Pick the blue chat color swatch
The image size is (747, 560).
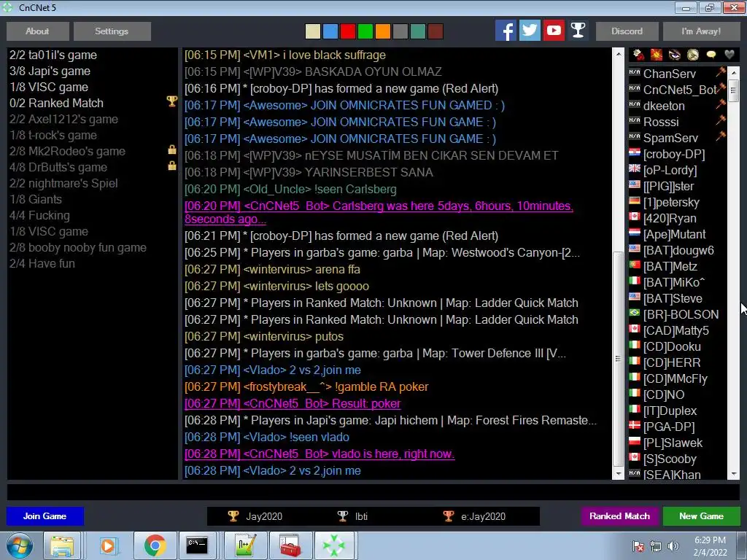click(x=330, y=31)
